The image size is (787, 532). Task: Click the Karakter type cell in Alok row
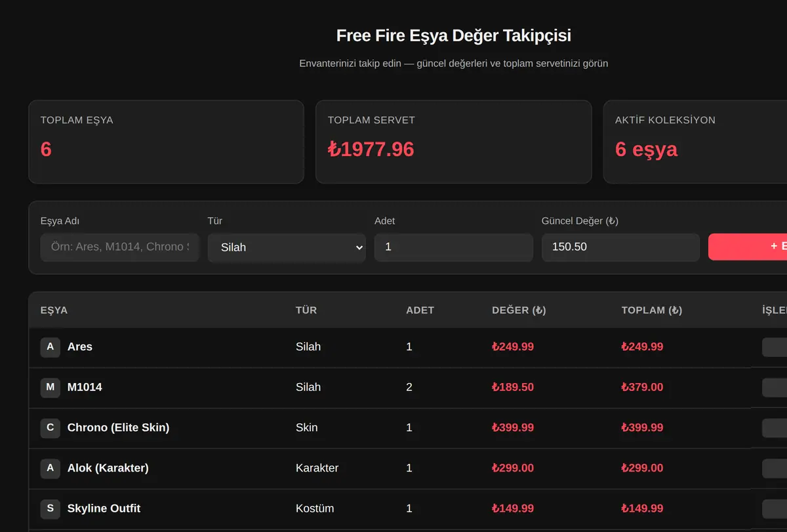317,468
